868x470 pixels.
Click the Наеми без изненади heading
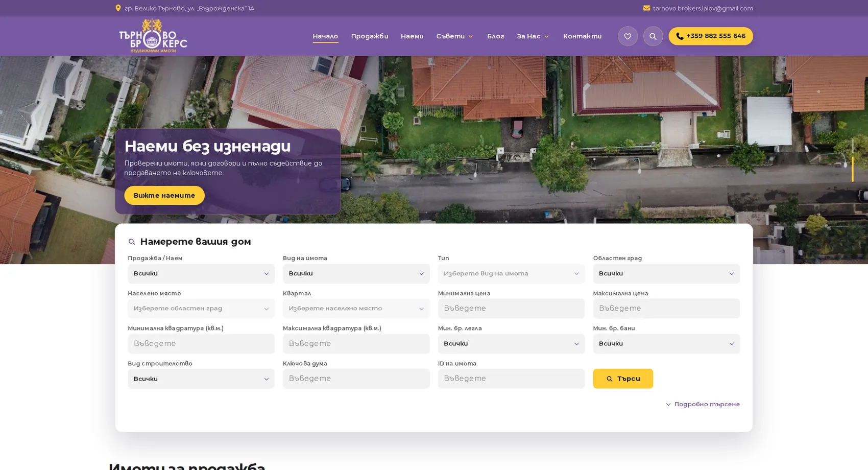(207, 146)
